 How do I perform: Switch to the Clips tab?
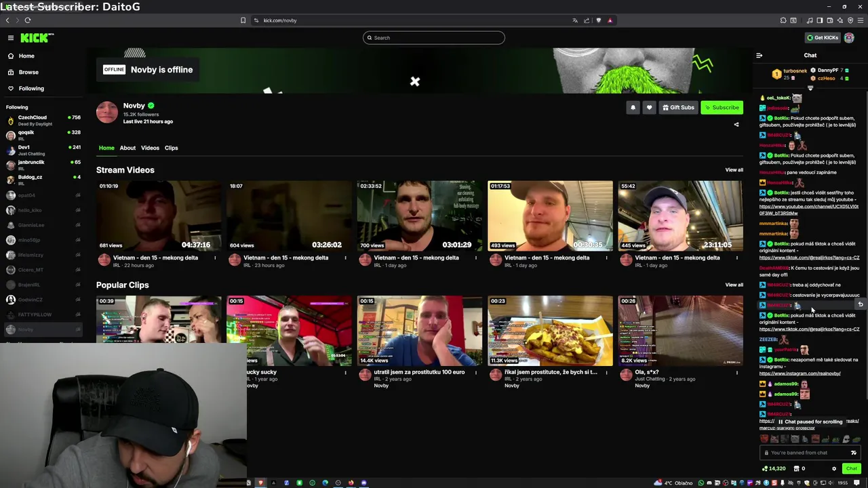click(171, 148)
